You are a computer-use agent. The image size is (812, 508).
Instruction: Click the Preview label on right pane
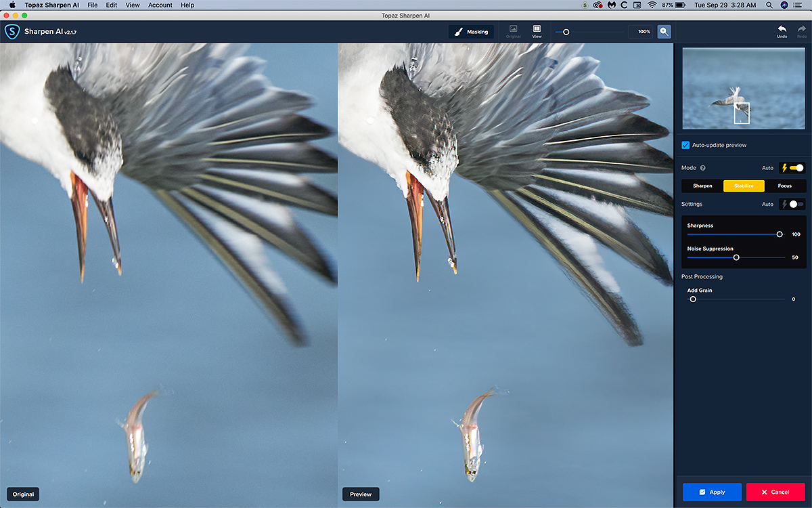(x=361, y=494)
